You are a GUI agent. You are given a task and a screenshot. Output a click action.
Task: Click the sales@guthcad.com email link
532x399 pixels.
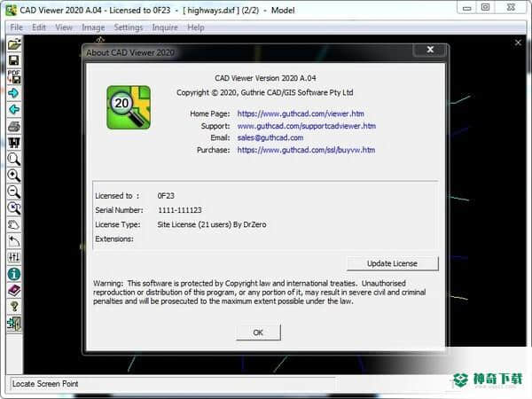click(x=270, y=137)
